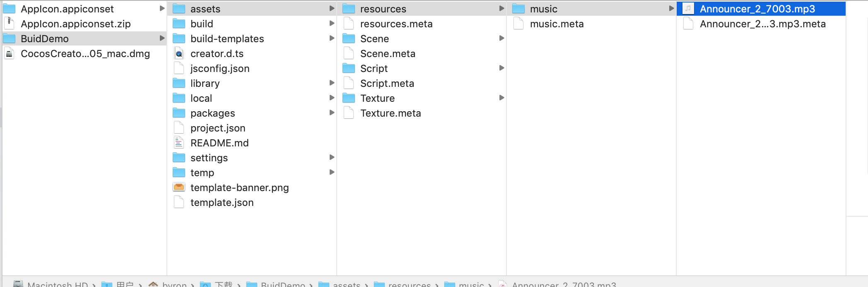Click the AppIcon.appiconset.zip archive icon
The image size is (868, 287).
click(10, 24)
